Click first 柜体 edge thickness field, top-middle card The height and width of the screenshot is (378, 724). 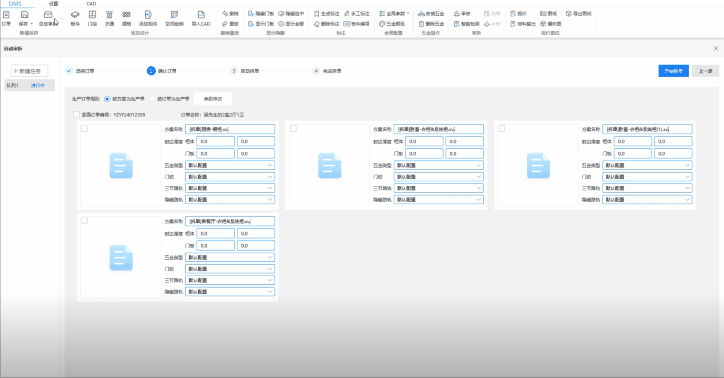coord(424,141)
